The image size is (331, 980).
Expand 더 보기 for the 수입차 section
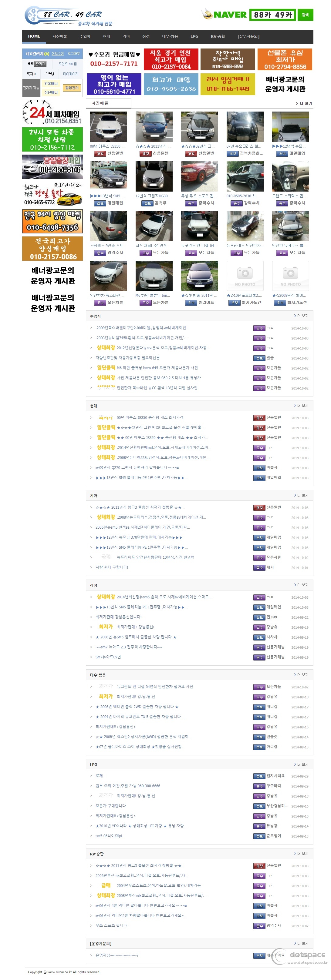(301, 316)
